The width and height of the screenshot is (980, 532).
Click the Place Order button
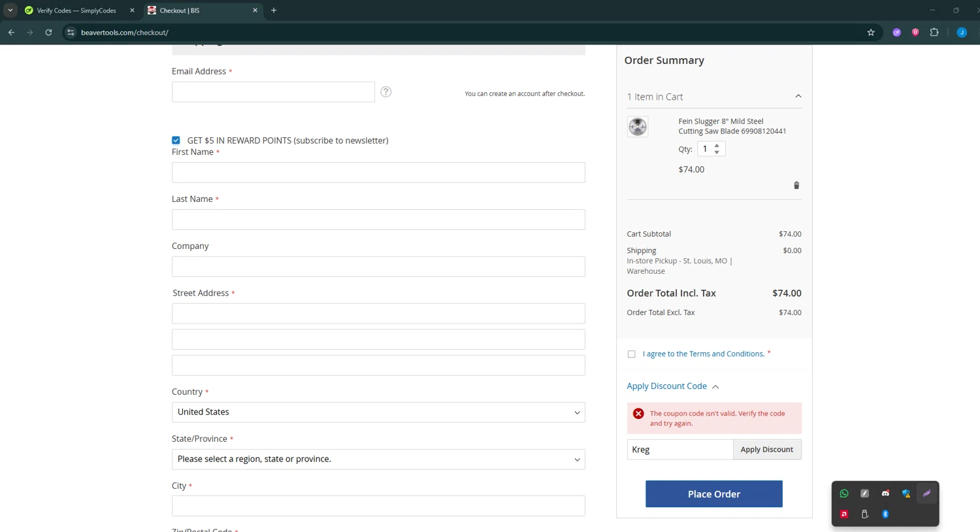714,494
